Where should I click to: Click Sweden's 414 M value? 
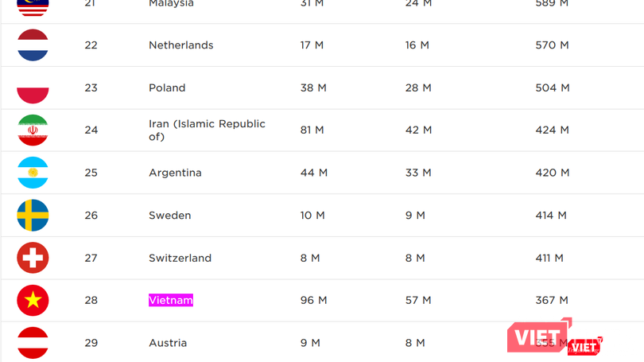tap(551, 215)
